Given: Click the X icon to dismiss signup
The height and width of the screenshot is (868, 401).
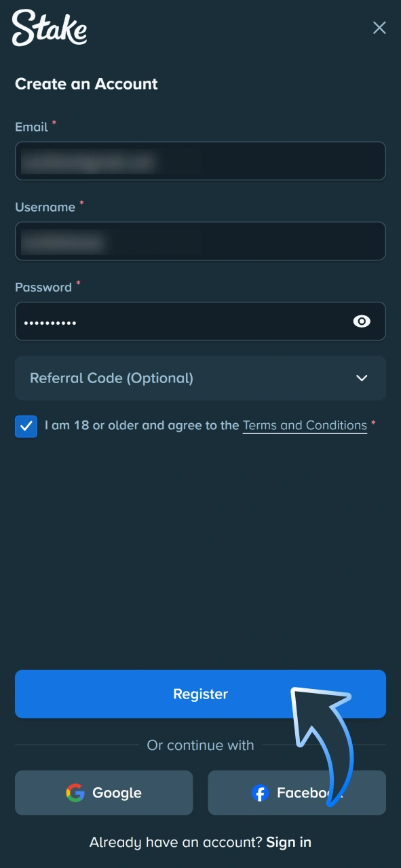Looking at the screenshot, I should tap(379, 28).
